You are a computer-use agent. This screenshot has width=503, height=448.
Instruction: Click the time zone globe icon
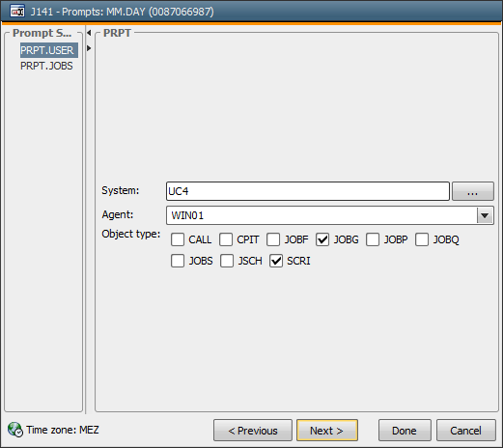(15, 430)
